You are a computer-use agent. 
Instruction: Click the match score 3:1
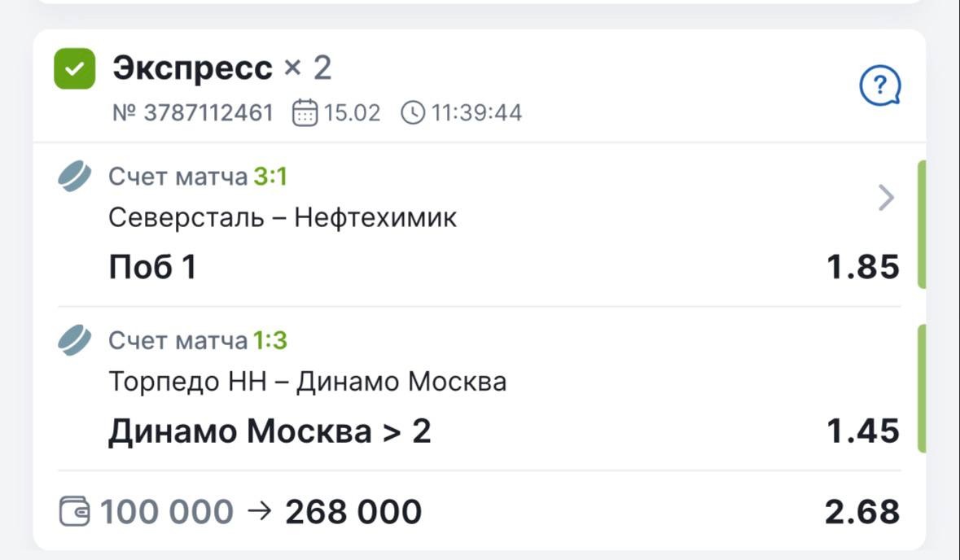pyautogui.click(x=270, y=177)
